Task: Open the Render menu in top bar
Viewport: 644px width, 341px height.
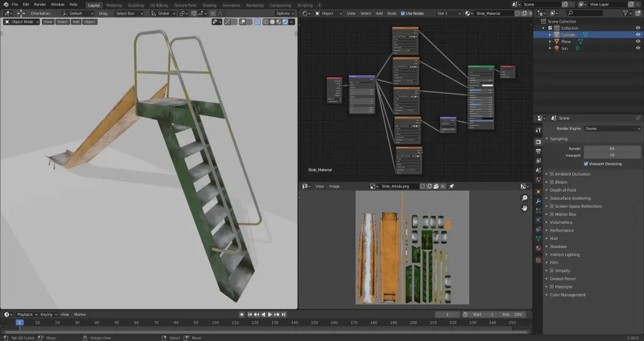Action: coord(40,4)
